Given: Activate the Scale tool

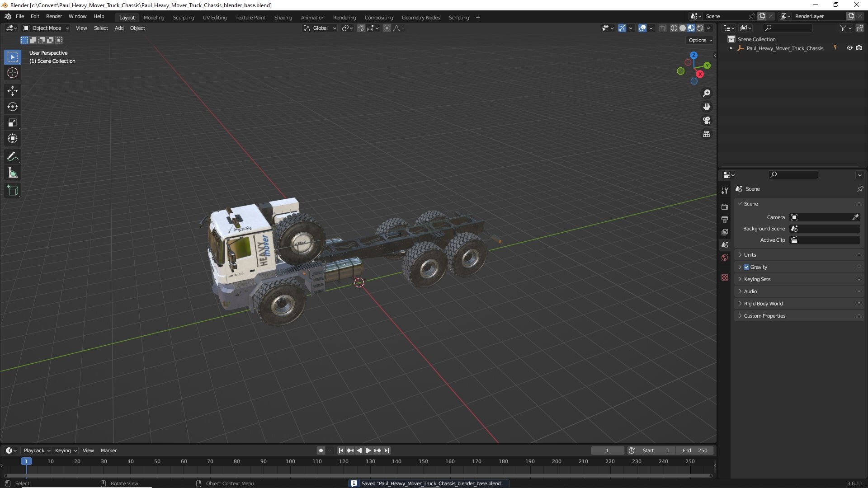Looking at the screenshot, I should 13,122.
